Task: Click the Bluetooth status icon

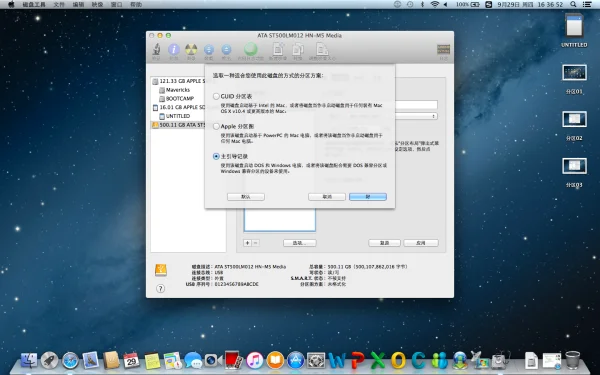Action: point(422,5)
